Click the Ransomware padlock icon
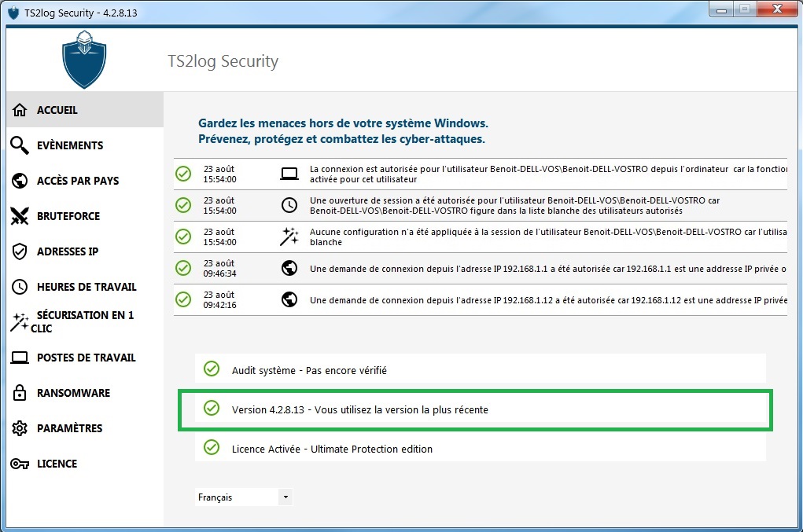The height and width of the screenshot is (532, 803). click(x=20, y=392)
